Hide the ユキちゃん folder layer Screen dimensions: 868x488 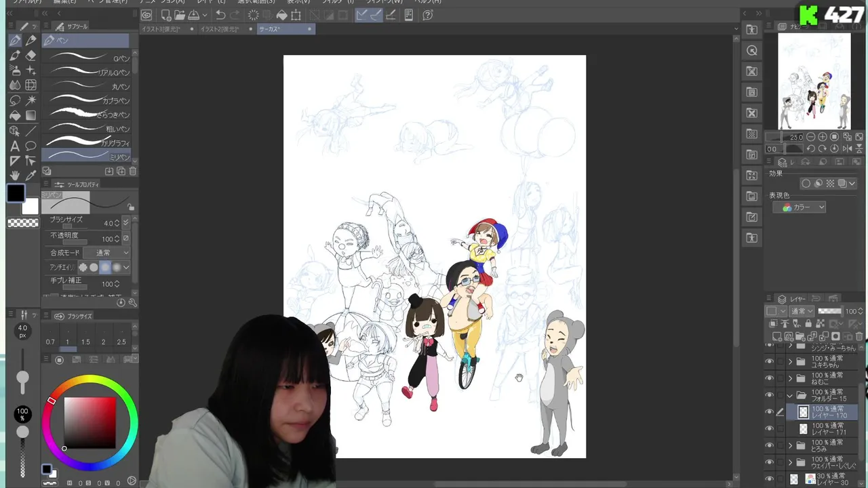tap(769, 361)
